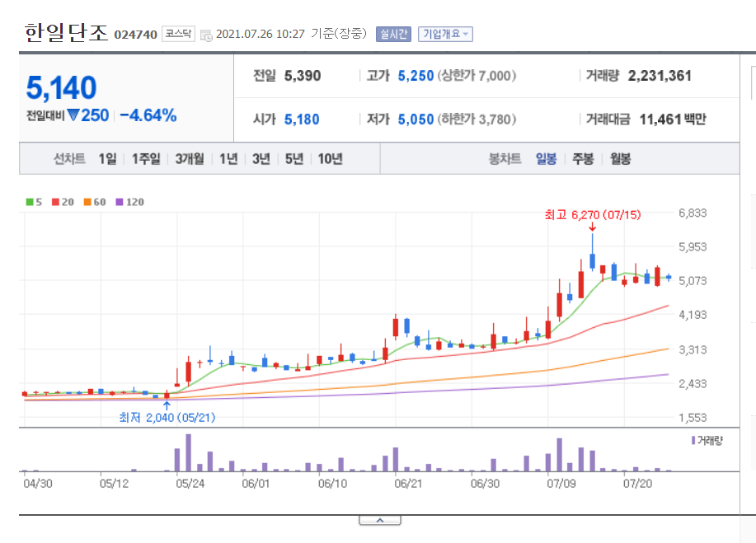Click the 6,833 price axis label
The image size is (756, 543).
[x=693, y=213]
